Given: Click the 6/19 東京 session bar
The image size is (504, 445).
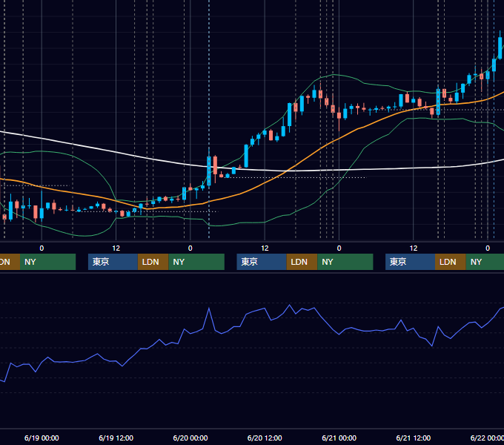Looking at the screenshot, I should coord(113,262).
